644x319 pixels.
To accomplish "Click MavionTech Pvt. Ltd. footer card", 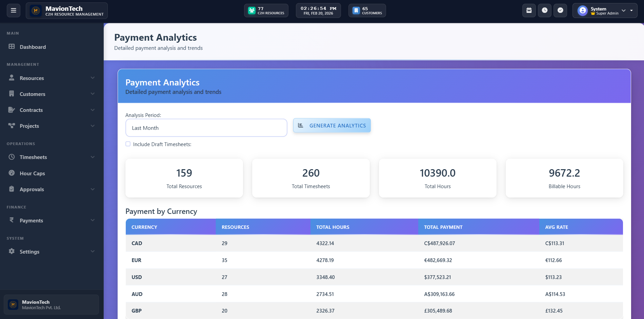I will coord(51,304).
